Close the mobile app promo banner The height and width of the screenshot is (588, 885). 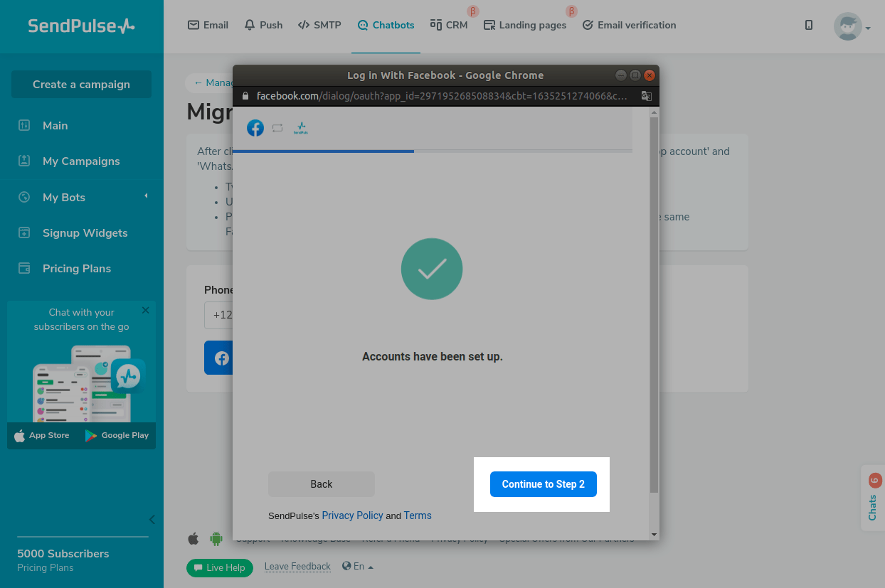coord(146,310)
